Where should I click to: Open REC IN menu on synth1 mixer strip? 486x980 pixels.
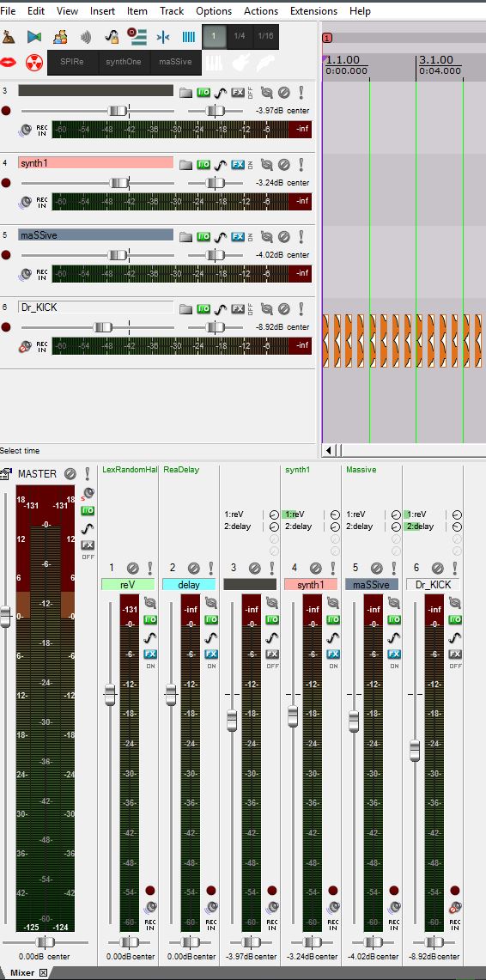pos(333,924)
